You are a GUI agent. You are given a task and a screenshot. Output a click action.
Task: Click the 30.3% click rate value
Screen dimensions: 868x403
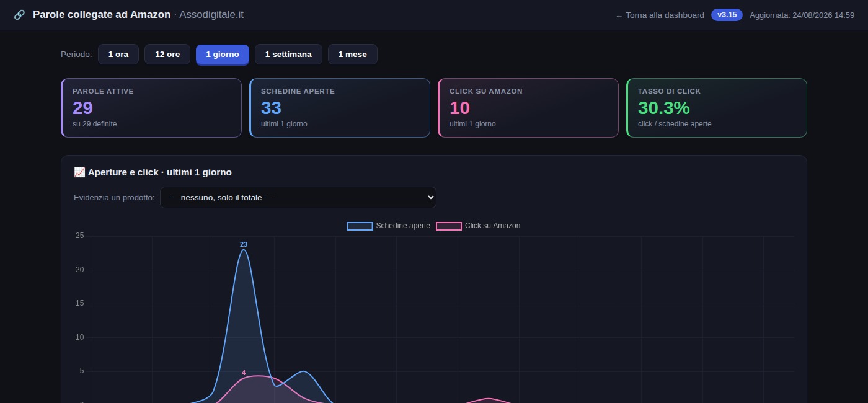point(664,108)
